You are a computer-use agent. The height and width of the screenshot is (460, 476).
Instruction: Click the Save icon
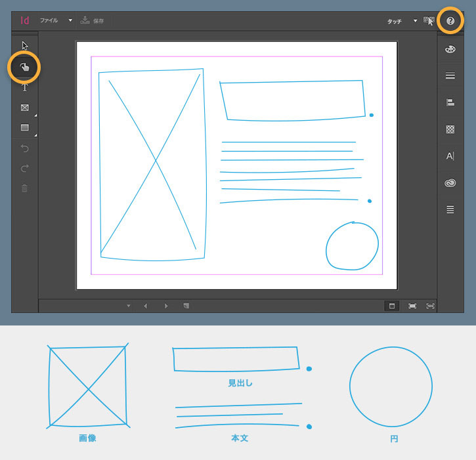pos(85,20)
